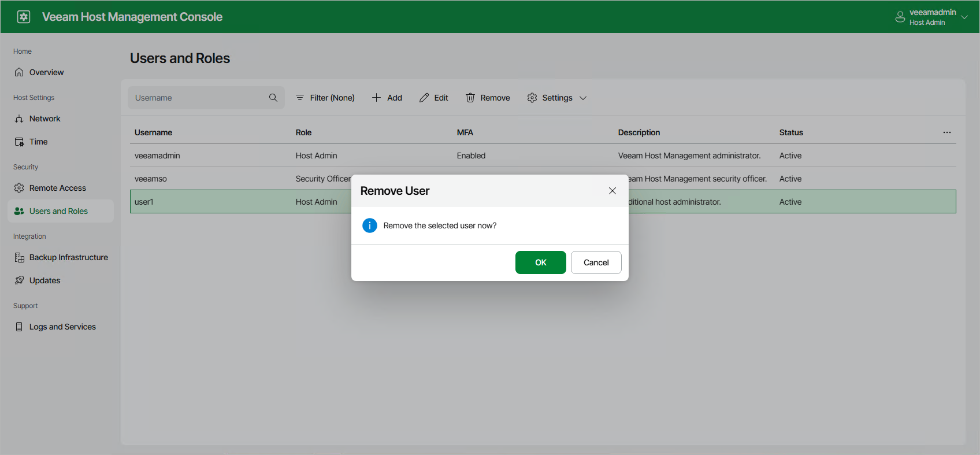Click the search magnifier icon
This screenshot has height=455, width=980.
273,98
